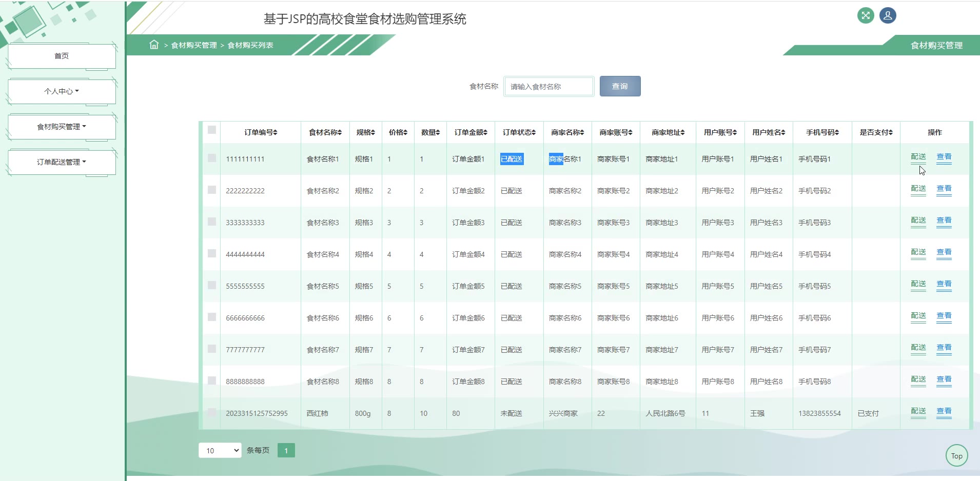Click 查看 link for order 3333333333
The height and width of the screenshot is (481, 980).
point(944,221)
